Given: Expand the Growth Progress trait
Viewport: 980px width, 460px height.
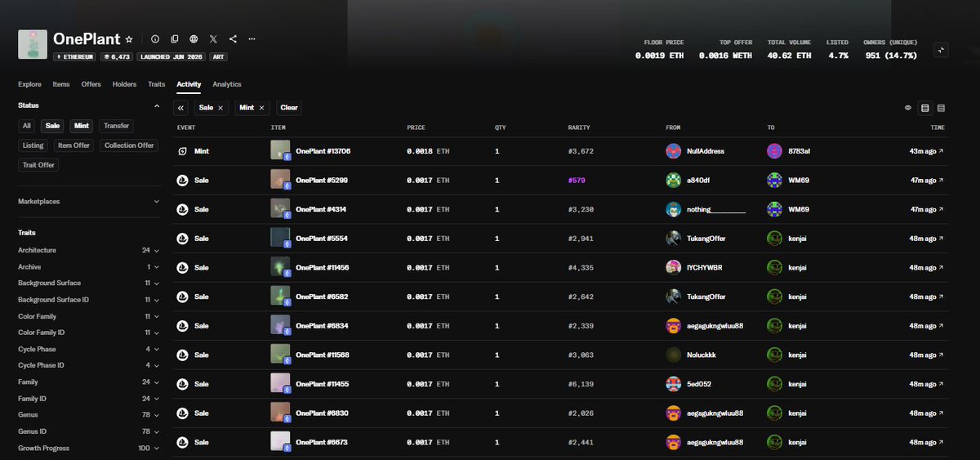Looking at the screenshot, I should pyautogui.click(x=88, y=448).
